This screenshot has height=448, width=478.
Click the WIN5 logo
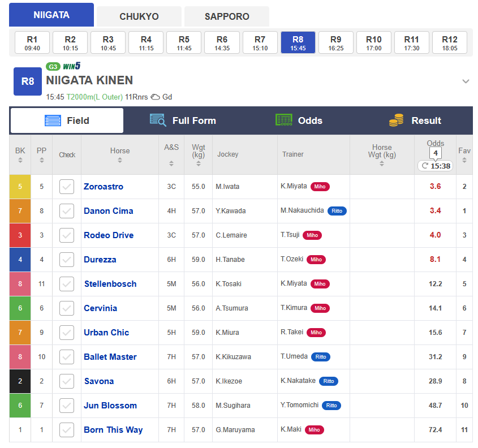click(72, 66)
